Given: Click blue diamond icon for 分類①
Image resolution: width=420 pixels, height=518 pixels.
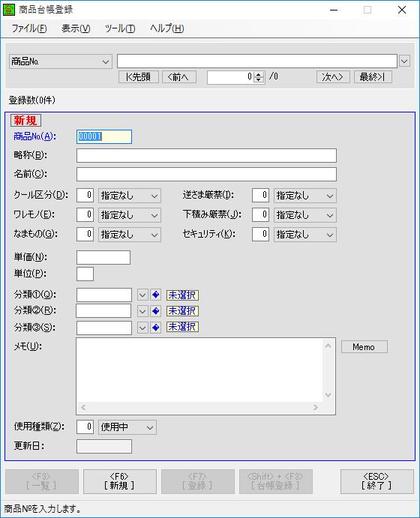Looking at the screenshot, I should point(156,295).
